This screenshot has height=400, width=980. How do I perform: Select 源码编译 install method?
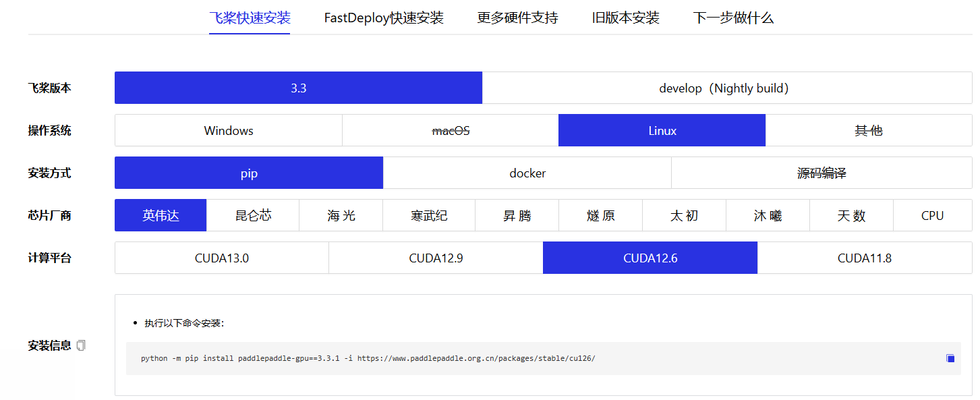(822, 173)
